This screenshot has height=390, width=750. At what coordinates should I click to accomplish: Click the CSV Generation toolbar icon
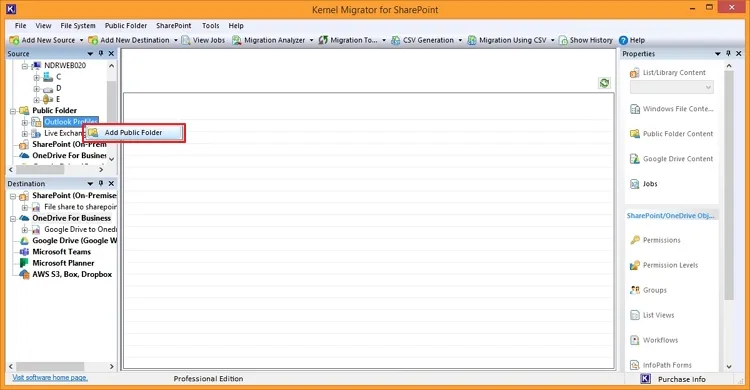coord(396,40)
